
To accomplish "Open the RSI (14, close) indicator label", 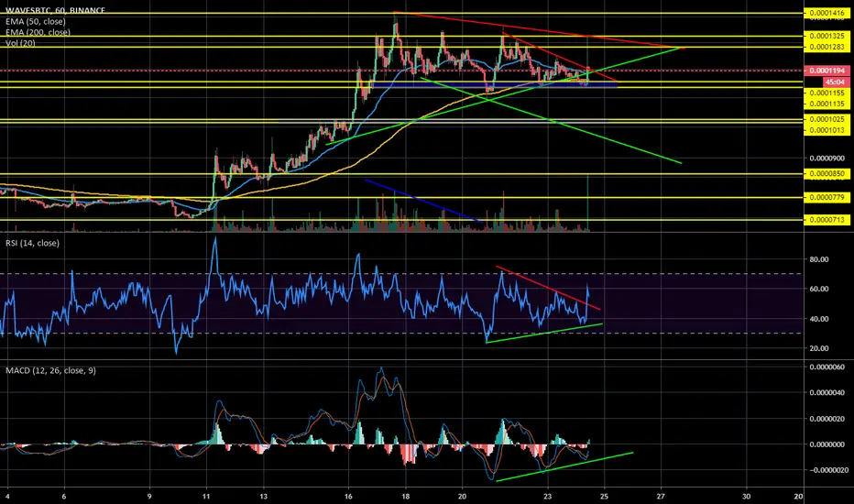I will (x=32, y=243).
